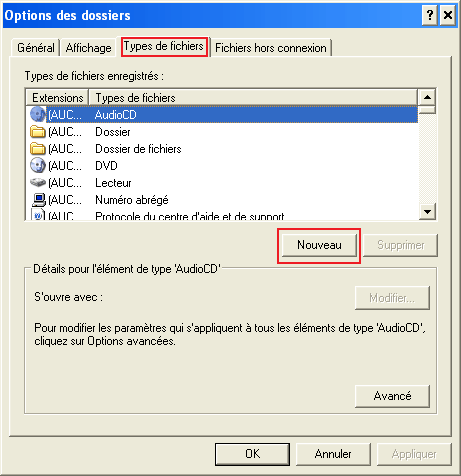The image size is (461, 476).
Task: Click the Numéro abrégé computer icon
Action: pos(38,200)
